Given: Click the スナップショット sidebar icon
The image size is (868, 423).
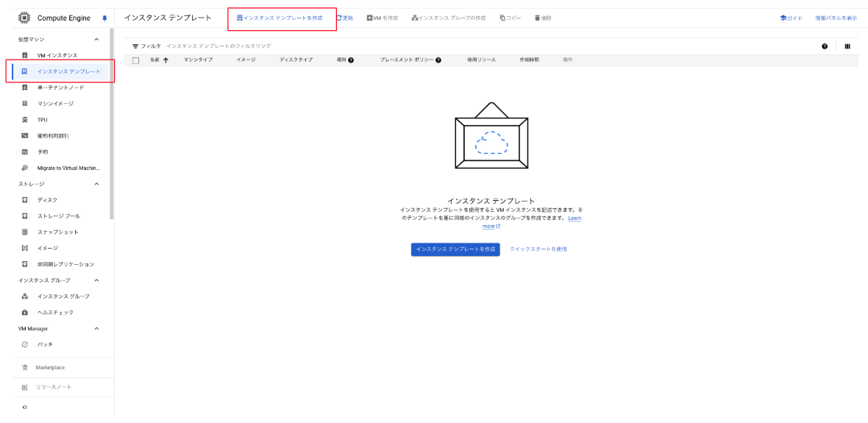Looking at the screenshot, I should [x=24, y=232].
